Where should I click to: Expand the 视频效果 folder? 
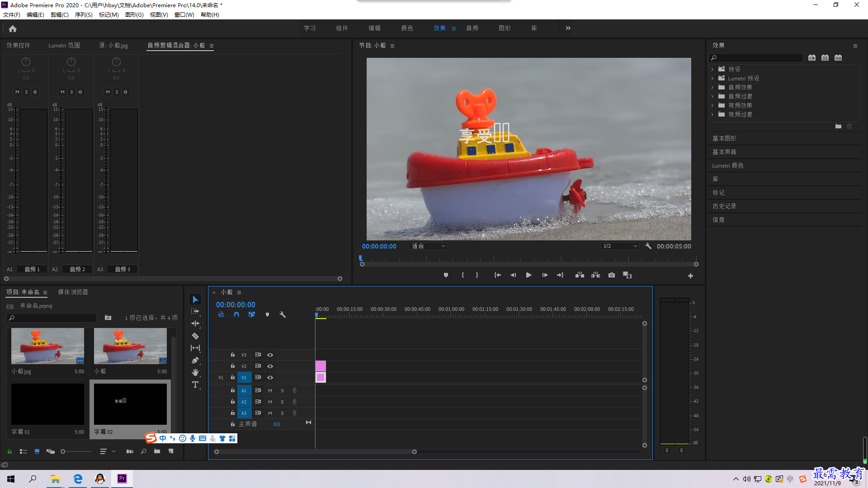click(712, 105)
